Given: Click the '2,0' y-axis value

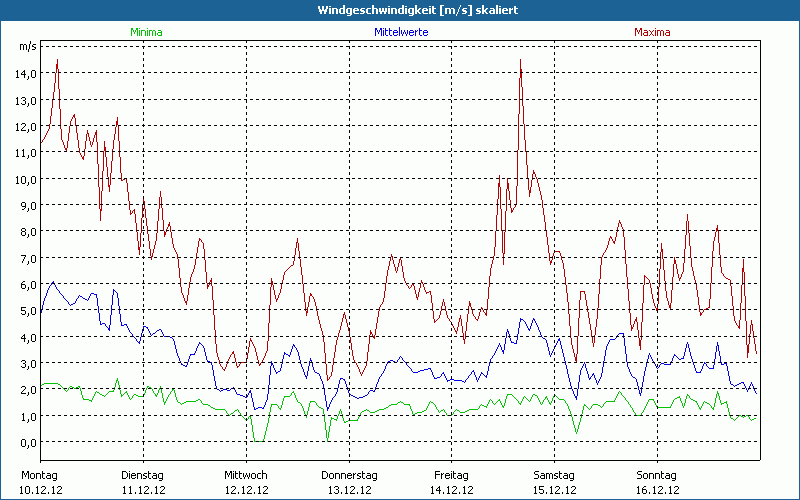Looking at the screenshot, I should [28, 390].
